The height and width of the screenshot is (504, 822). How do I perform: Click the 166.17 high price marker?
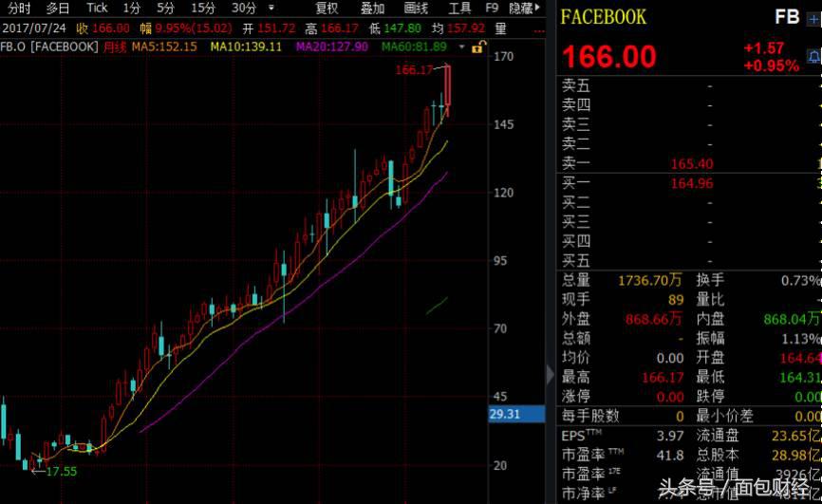click(x=414, y=69)
